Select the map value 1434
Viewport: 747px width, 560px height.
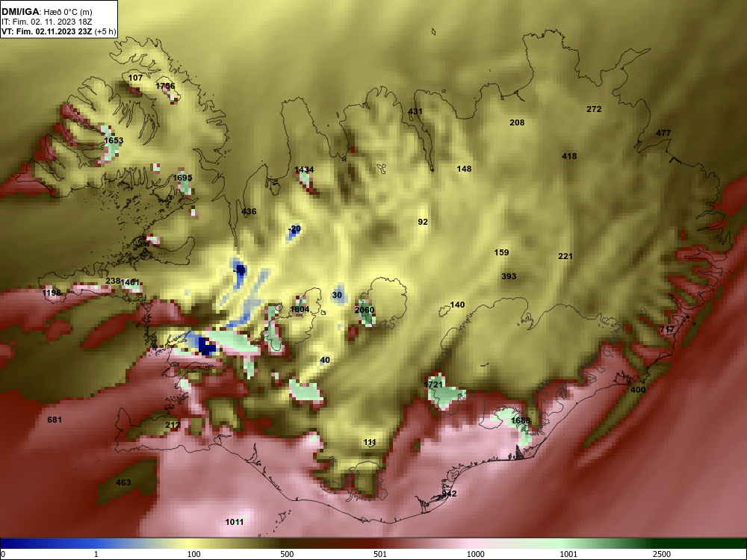tap(304, 169)
